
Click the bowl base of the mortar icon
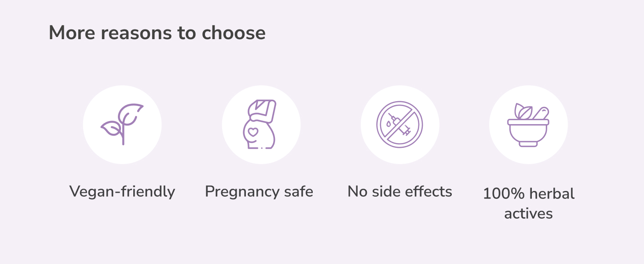(528, 143)
